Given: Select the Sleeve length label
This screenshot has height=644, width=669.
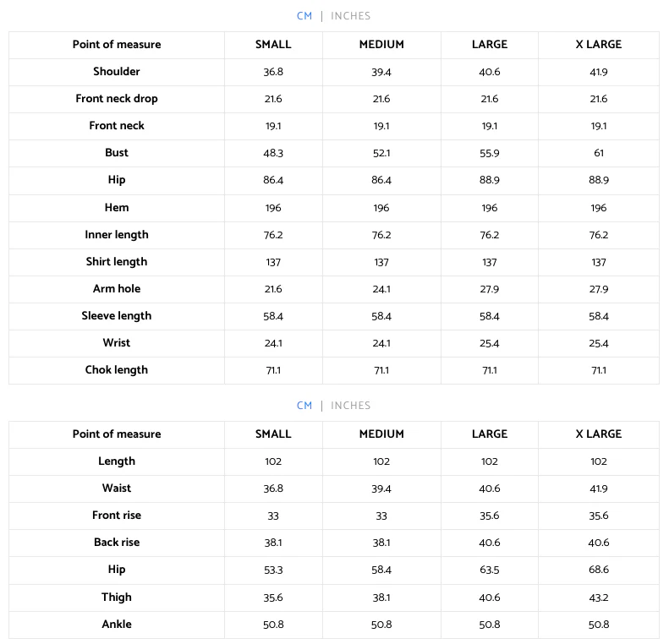Looking at the screenshot, I should (x=117, y=316).
